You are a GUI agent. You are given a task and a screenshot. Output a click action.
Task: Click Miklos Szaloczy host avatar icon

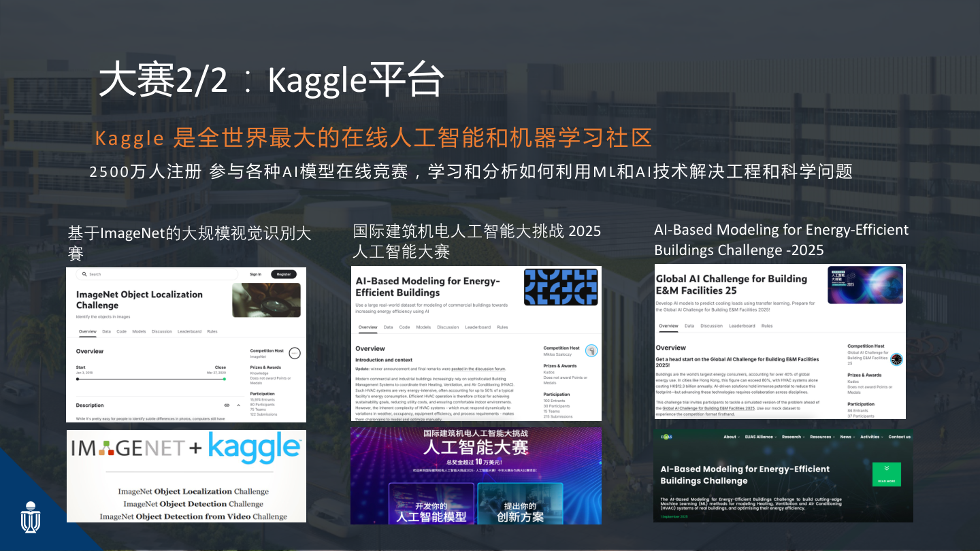pyautogui.click(x=591, y=350)
